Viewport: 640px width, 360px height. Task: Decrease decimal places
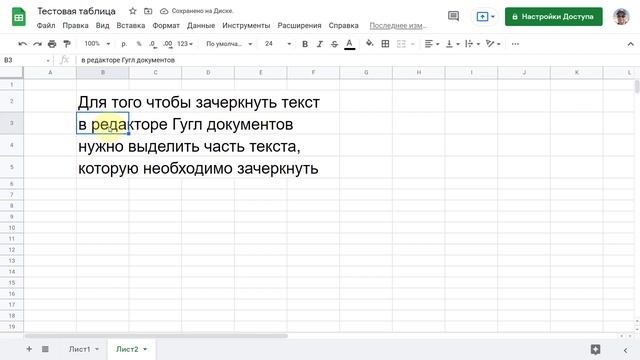(153, 44)
